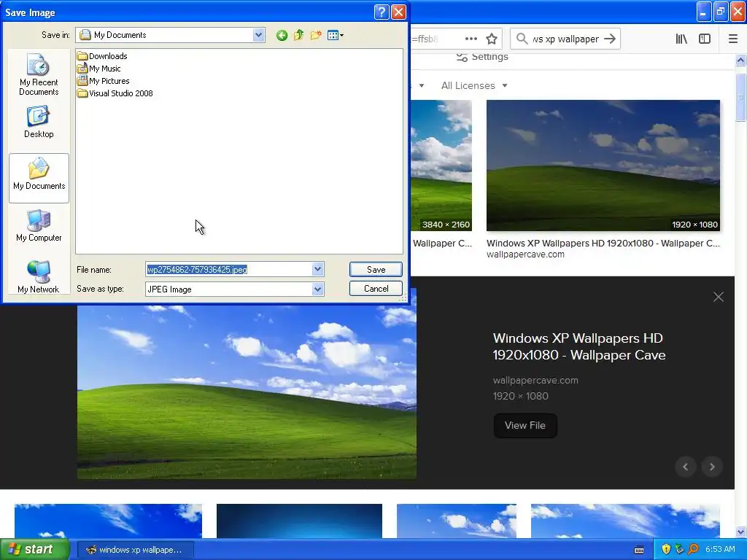This screenshot has height=560, width=747.
Task: Open the browser Library icon
Action: (x=681, y=39)
